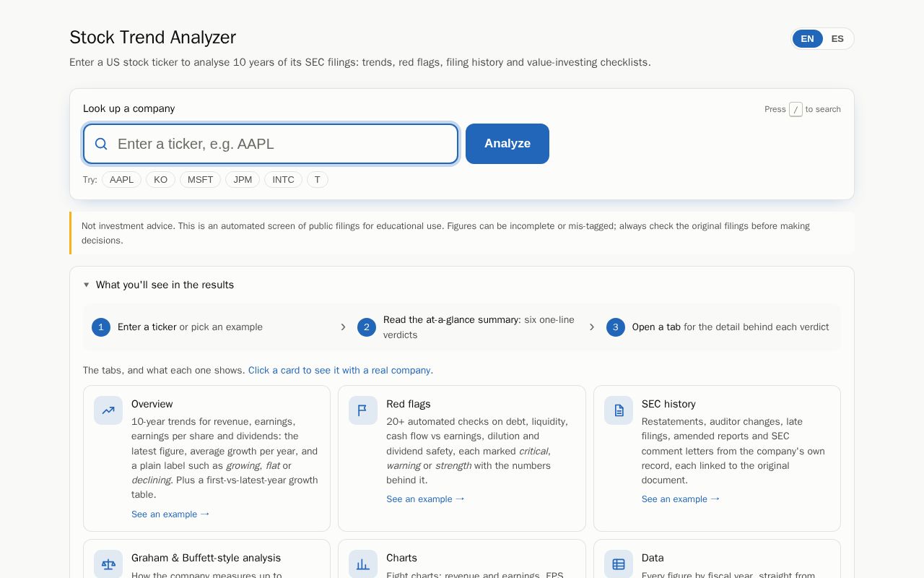Switch language to ES
924x578 pixels.
coord(837,39)
